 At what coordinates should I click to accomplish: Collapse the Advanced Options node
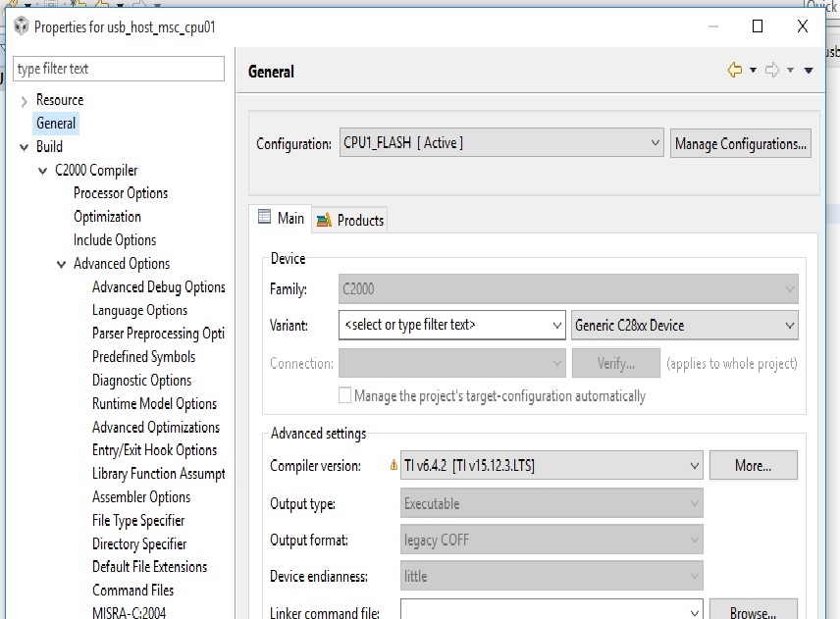pyautogui.click(x=62, y=264)
